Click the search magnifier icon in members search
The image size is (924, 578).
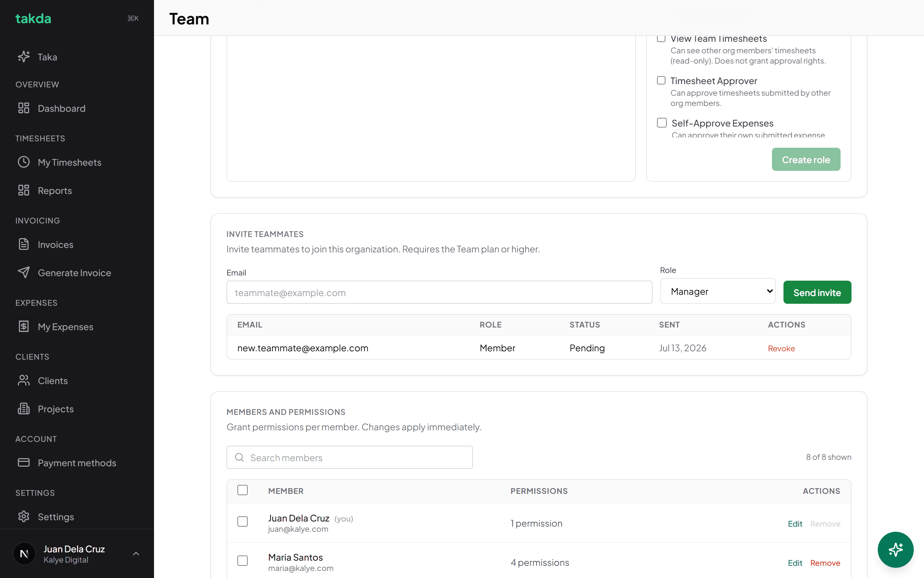click(239, 457)
